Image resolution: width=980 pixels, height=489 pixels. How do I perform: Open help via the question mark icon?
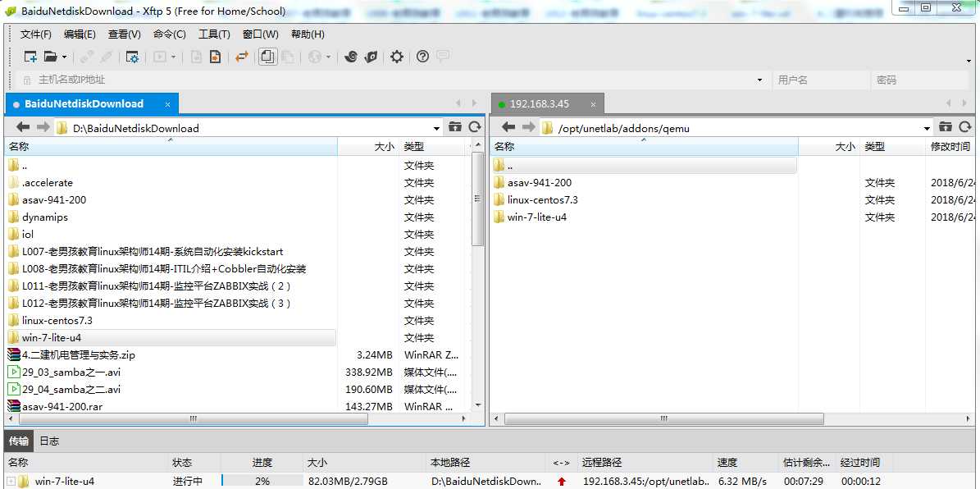tap(422, 57)
